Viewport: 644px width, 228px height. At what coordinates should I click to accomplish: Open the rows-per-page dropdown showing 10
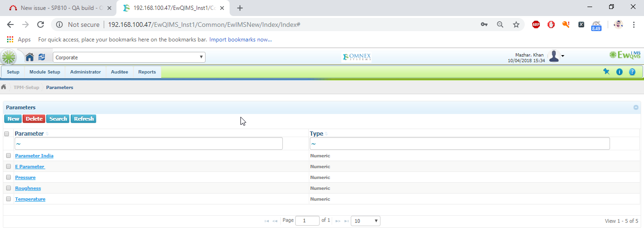pos(365,220)
